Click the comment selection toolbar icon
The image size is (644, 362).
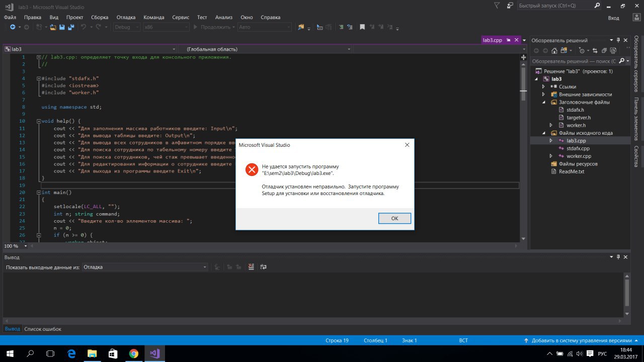point(341,27)
